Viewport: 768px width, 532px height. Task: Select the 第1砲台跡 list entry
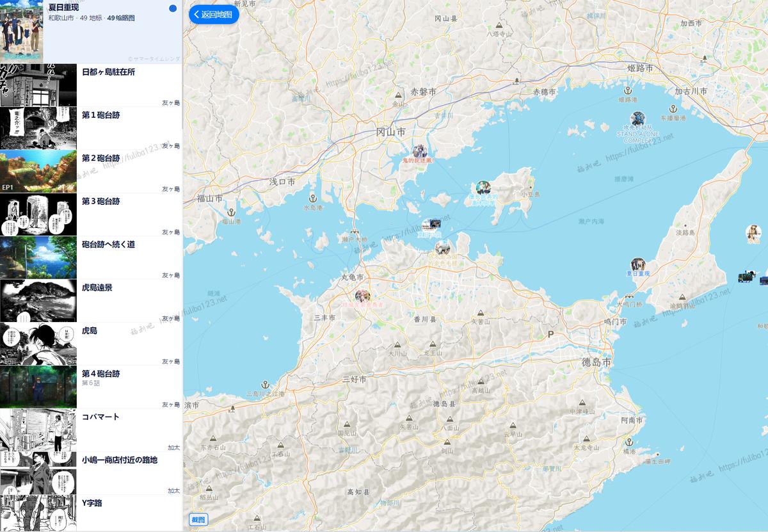click(x=91, y=128)
